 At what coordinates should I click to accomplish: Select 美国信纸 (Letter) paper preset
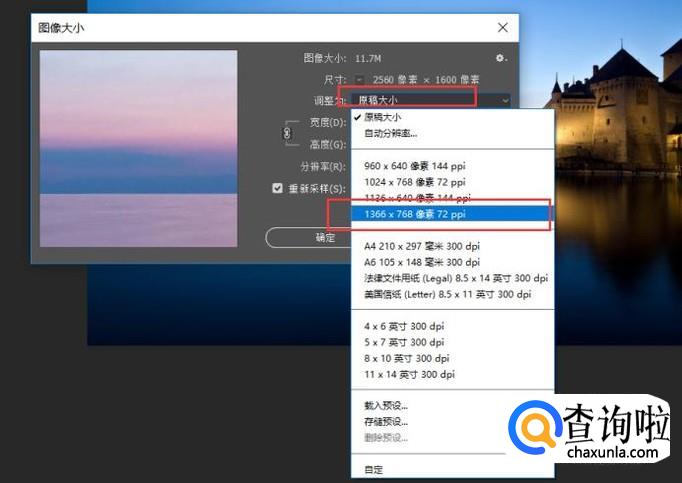click(447, 294)
